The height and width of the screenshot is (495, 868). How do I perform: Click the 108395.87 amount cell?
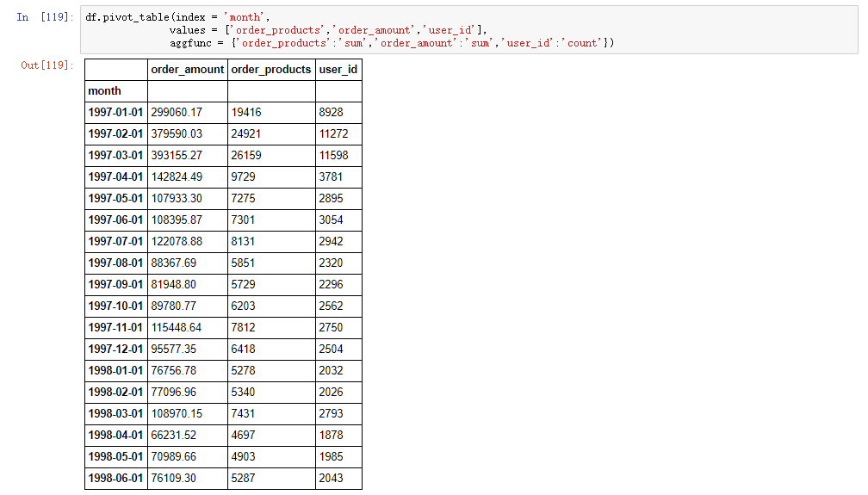(188, 220)
